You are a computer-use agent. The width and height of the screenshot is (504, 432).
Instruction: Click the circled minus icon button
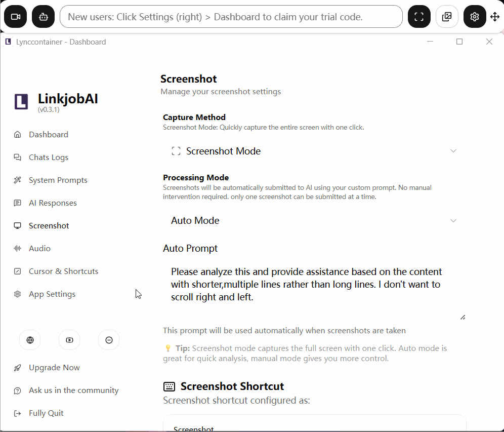click(x=109, y=340)
